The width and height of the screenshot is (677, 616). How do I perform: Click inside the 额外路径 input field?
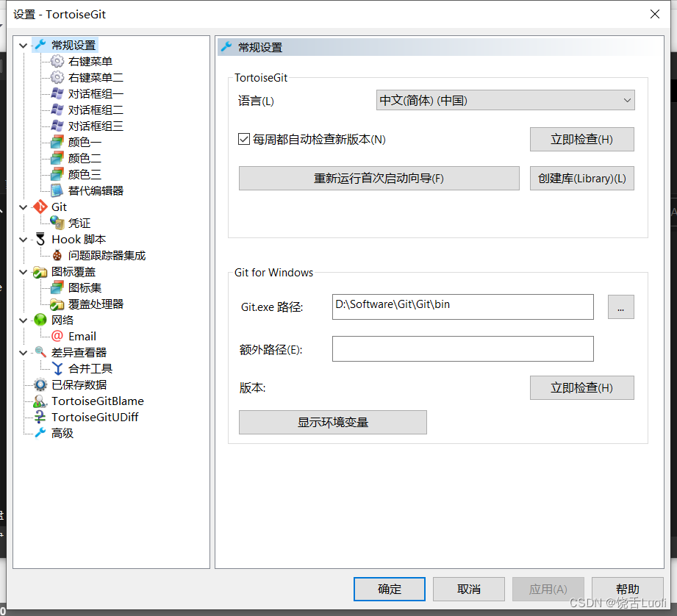[x=462, y=348]
